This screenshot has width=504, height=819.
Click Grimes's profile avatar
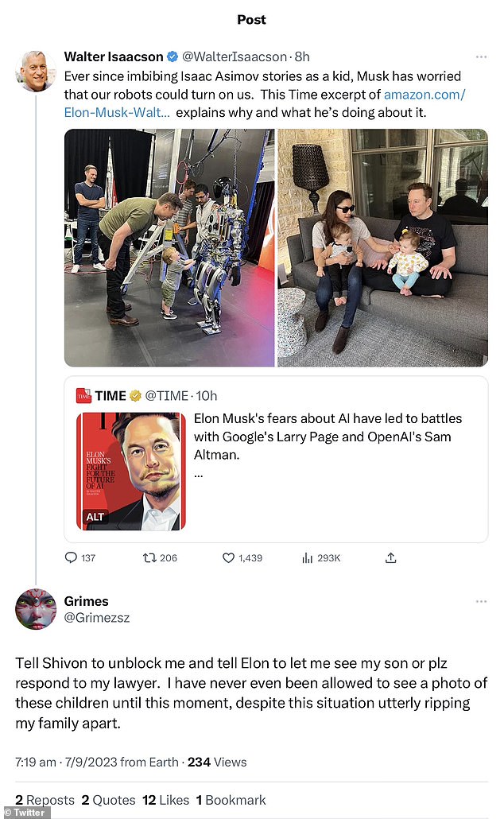click(36, 609)
